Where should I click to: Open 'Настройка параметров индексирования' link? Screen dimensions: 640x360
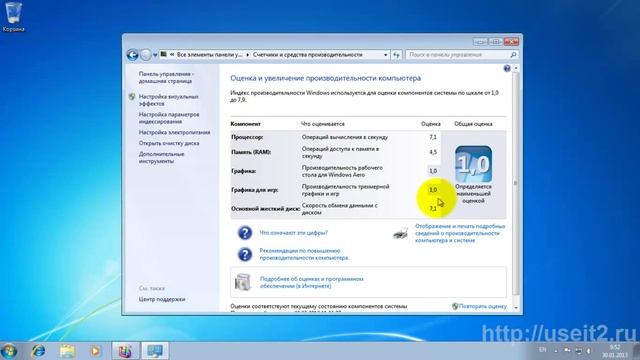click(169, 118)
